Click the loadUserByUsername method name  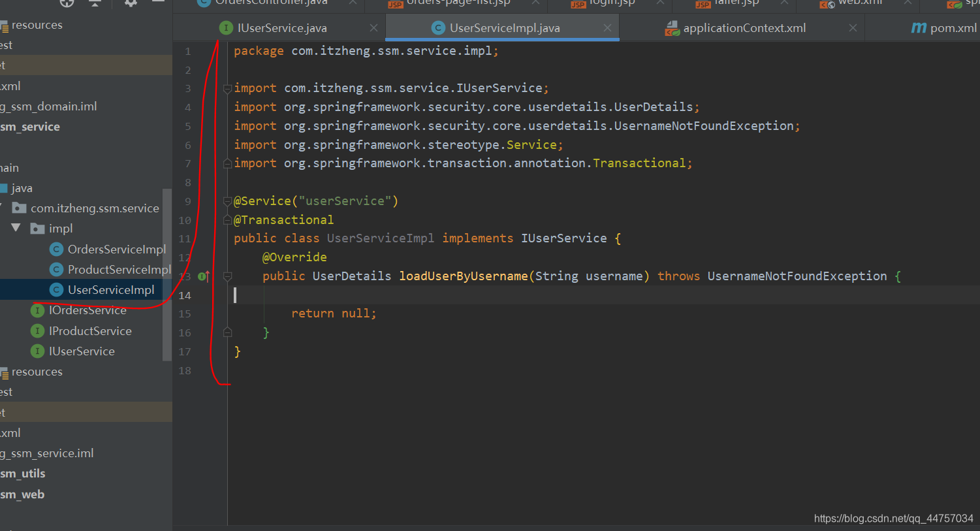point(464,276)
